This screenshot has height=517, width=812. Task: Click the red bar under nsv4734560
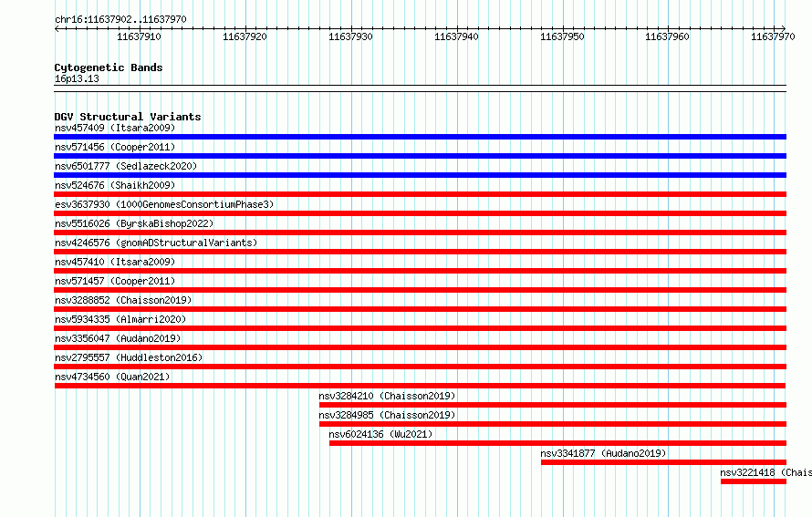420,386
